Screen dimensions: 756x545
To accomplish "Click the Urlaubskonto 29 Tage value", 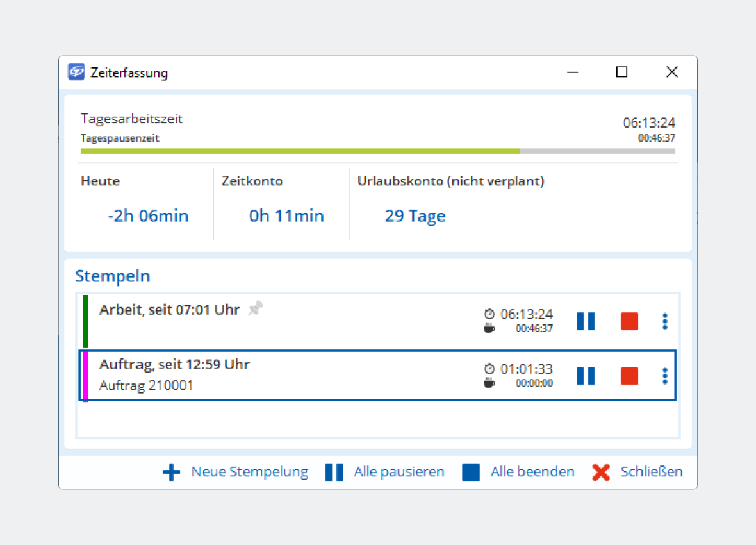I will [415, 216].
